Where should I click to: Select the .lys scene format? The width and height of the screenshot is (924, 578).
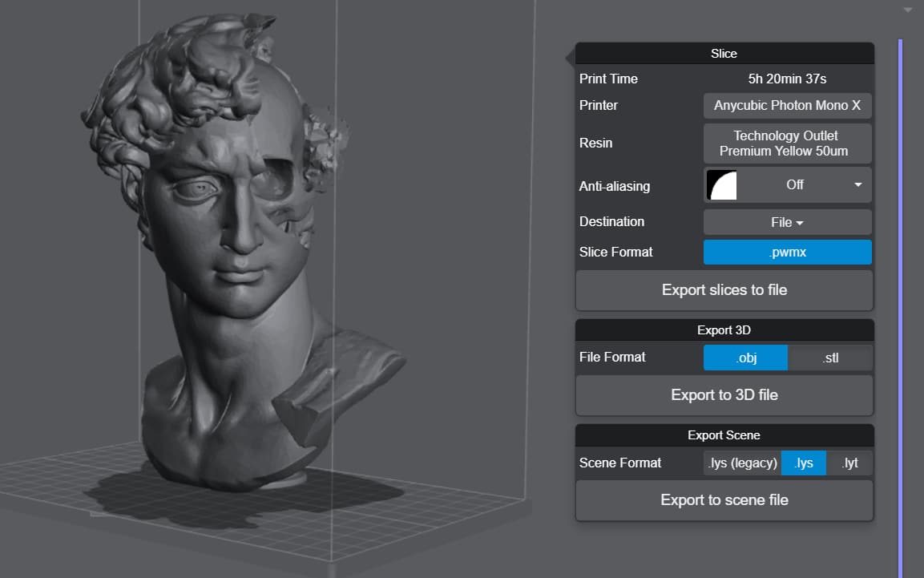tap(804, 463)
